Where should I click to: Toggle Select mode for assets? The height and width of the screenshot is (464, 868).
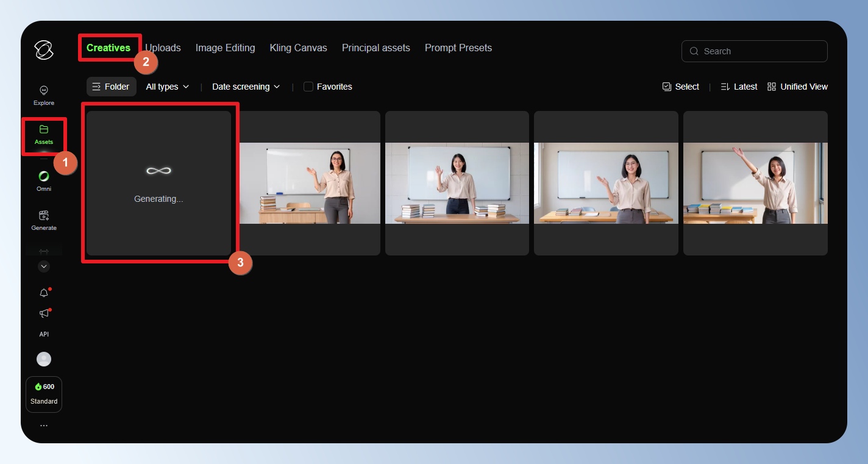(681, 87)
